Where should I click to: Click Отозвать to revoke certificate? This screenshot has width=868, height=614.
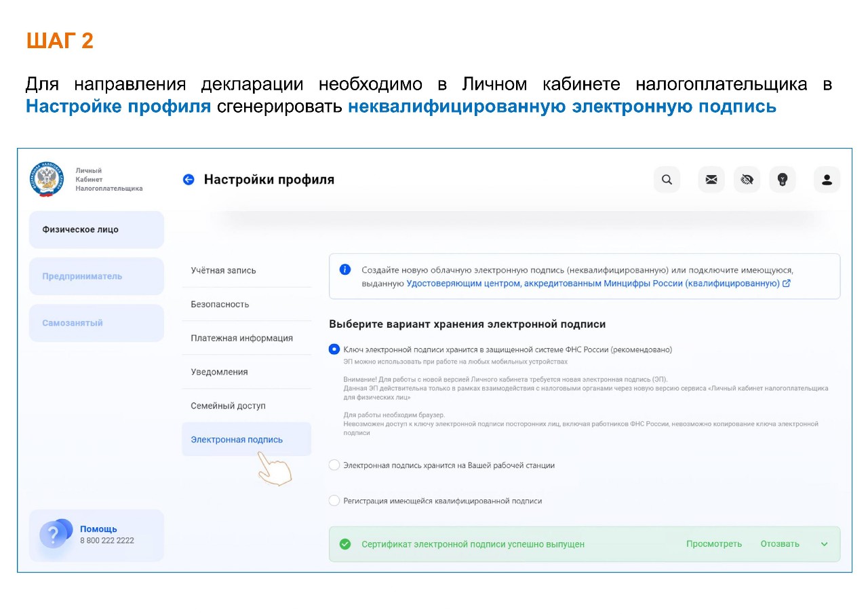click(x=779, y=544)
